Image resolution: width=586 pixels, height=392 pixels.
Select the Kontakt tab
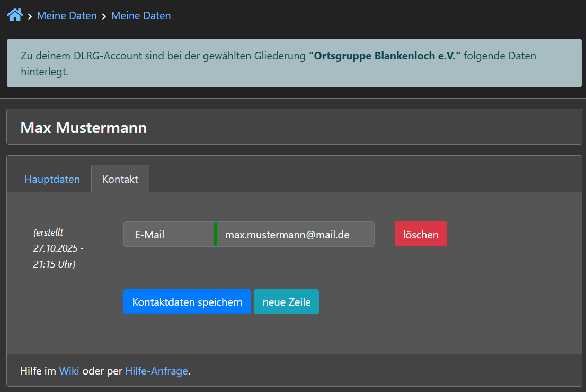tap(120, 179)
